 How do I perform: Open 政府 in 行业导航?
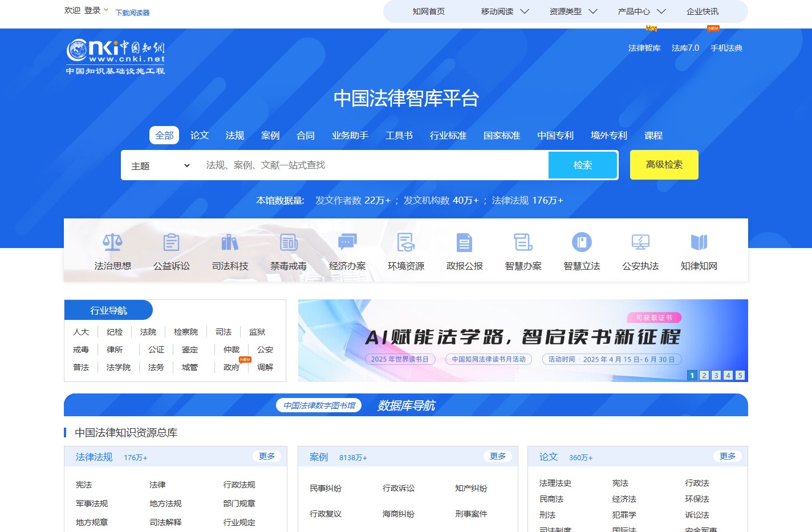coord(232,367)
